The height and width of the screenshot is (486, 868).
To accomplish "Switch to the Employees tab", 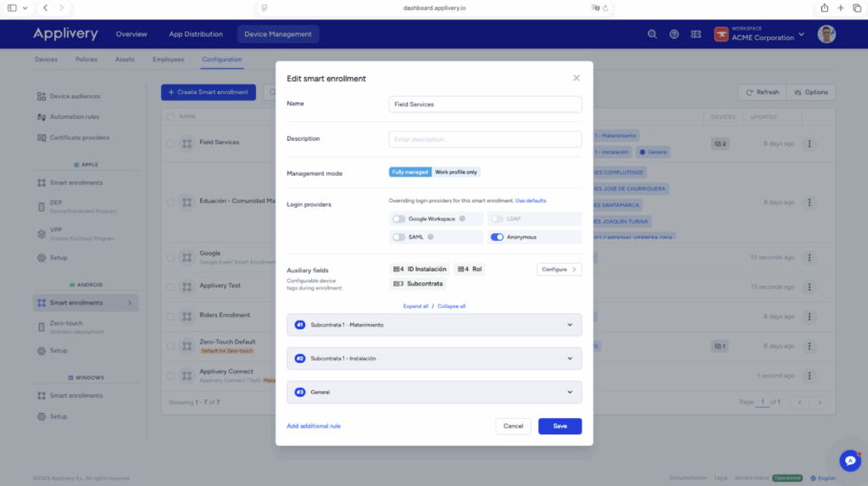I will [169, 59].
